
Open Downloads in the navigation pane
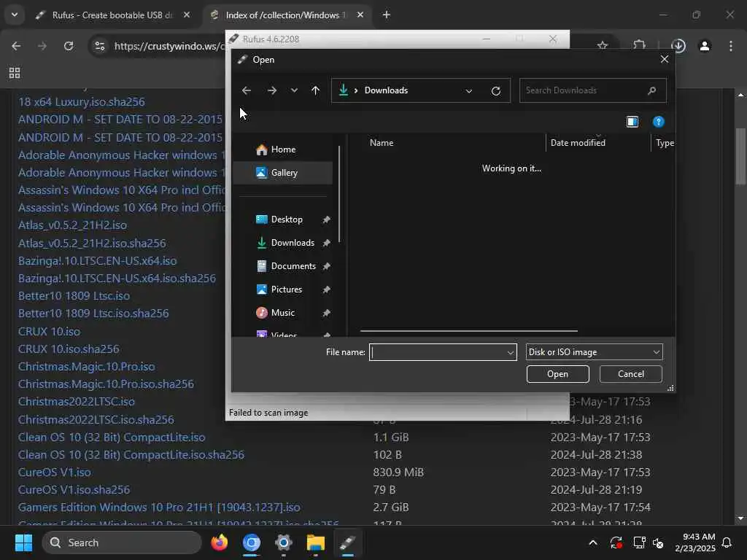tap(293, 243)
